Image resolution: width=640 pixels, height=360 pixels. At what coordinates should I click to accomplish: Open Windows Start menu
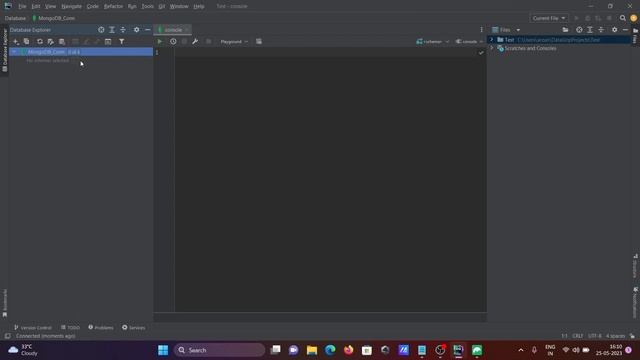pyautogui.click(x=163, y=350)
